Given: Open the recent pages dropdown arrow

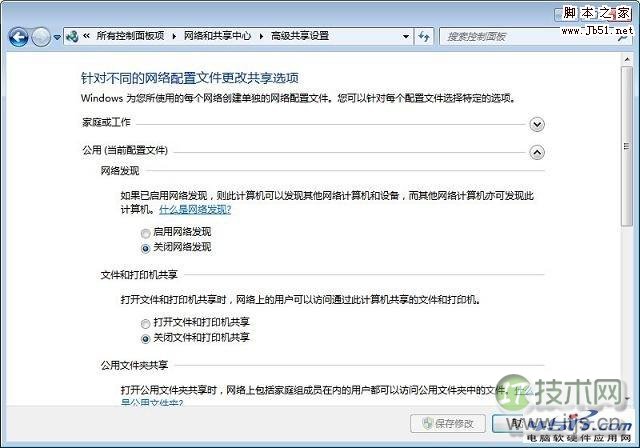Looking at the screenshot, I should pos(57,37).
